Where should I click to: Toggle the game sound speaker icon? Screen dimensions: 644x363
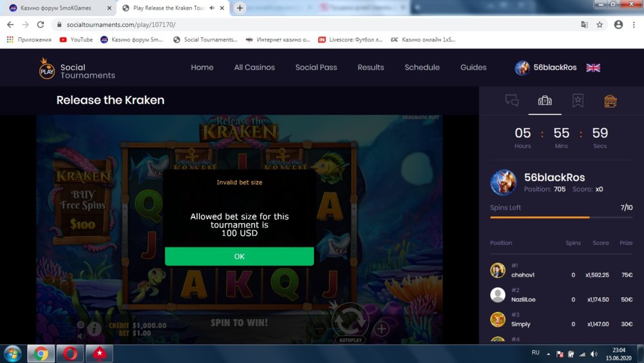click(x=80, y=337)
